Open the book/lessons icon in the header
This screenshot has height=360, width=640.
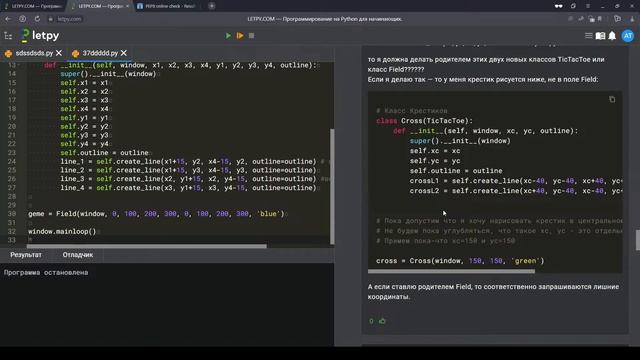[x=600, y=36]
